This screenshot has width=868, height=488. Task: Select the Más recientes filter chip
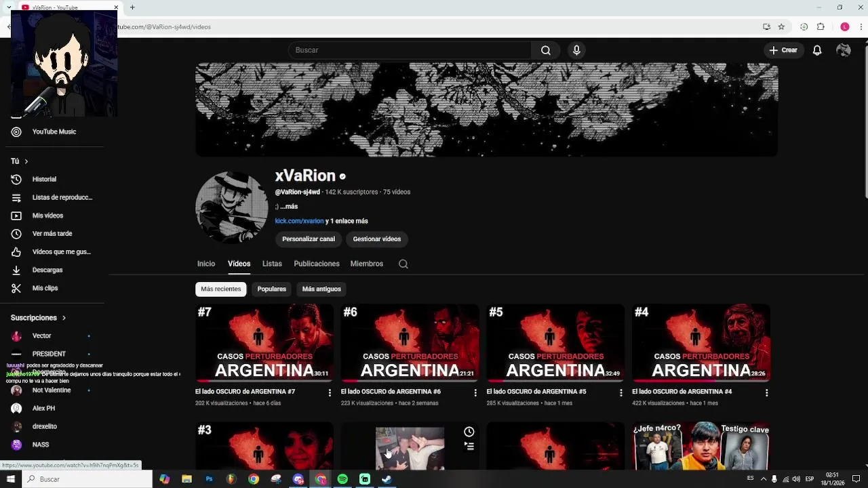[x=221, y=289]
